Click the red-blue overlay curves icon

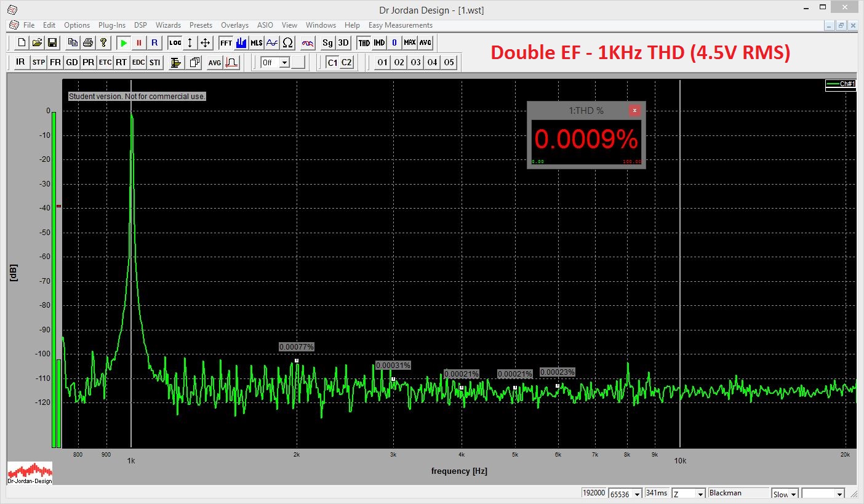coord(308,42)
